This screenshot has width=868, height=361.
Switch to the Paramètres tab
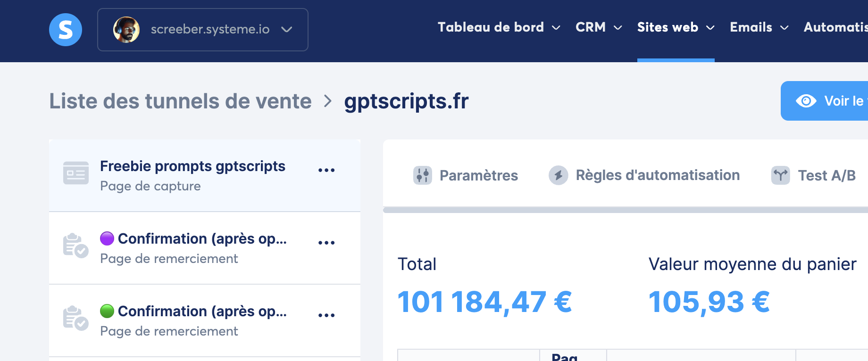[x=465, y=175]
